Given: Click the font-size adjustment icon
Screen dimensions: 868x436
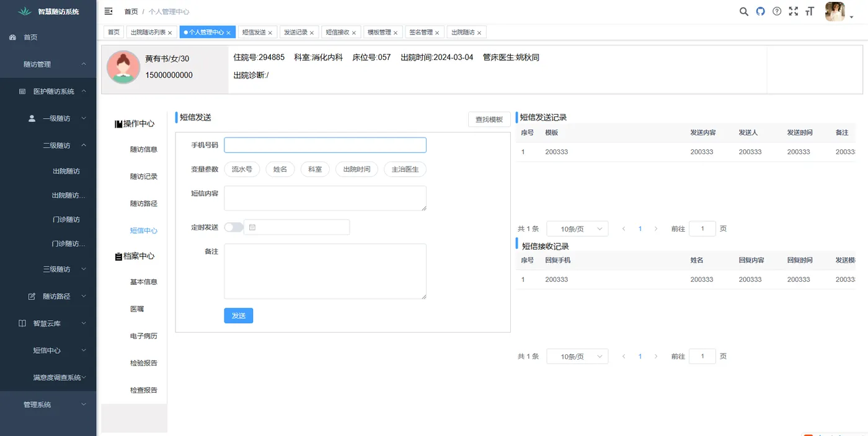Looking at the screenshot, I should point(810,11).
